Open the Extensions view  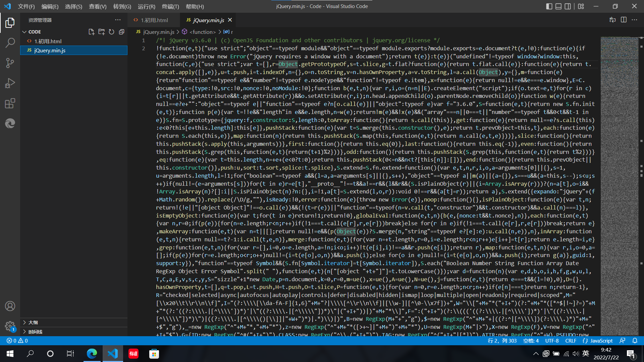[10, 103]
